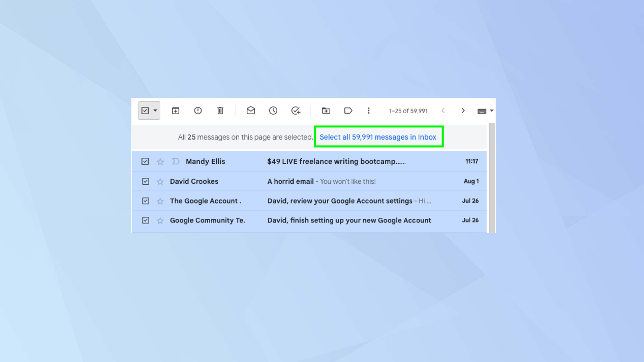Image resolution: width=644 pixels, height=362 pixels.
Task: Move selected emails to a folder
Action: 326,111
